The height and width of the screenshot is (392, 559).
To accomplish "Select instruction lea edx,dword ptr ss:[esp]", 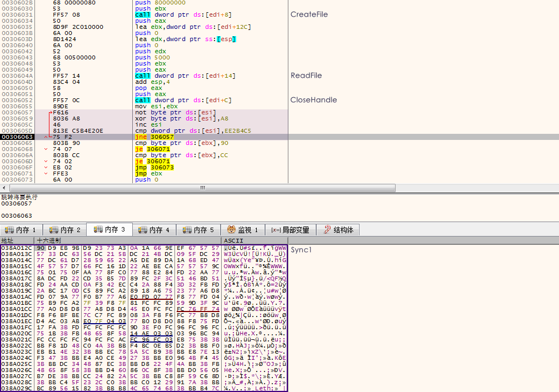I will coord(186,39).
